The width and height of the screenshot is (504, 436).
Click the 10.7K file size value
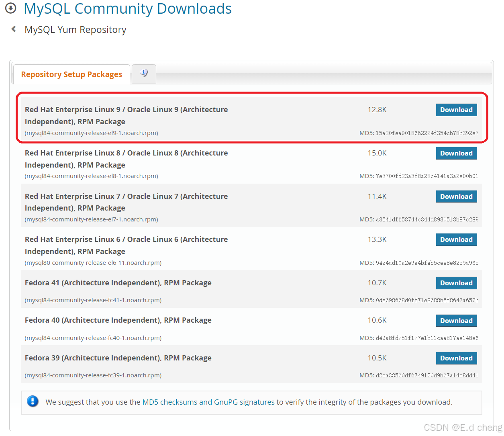[377, 283]
